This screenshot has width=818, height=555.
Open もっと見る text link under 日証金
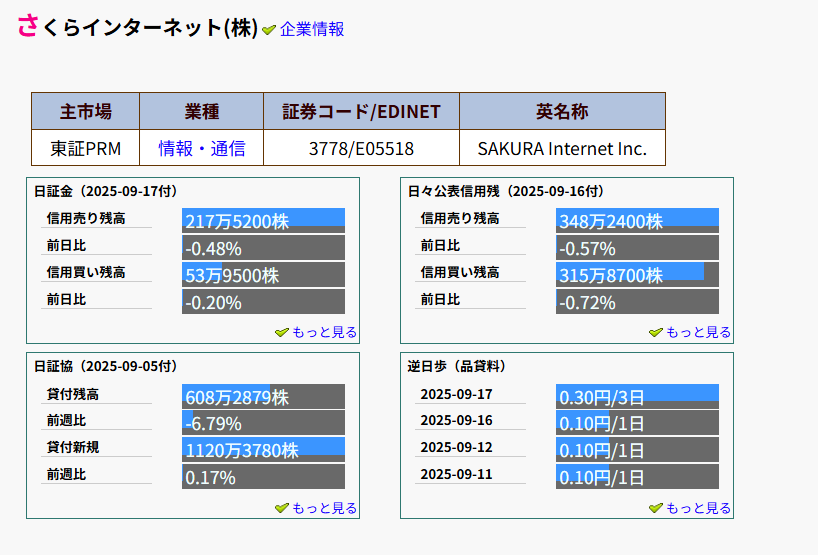(324, 333)
